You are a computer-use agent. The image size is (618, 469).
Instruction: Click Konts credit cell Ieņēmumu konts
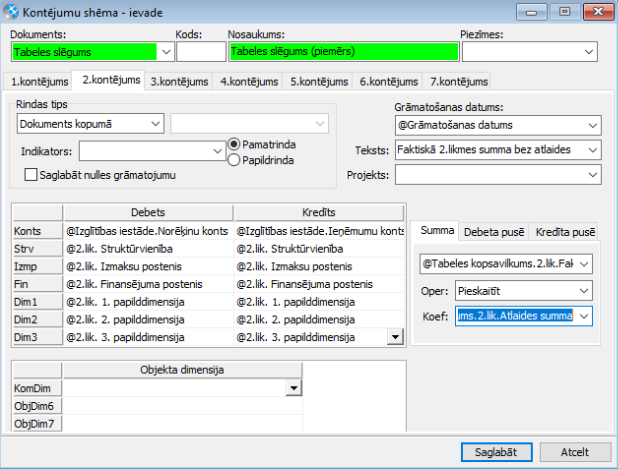click(319, 231)
